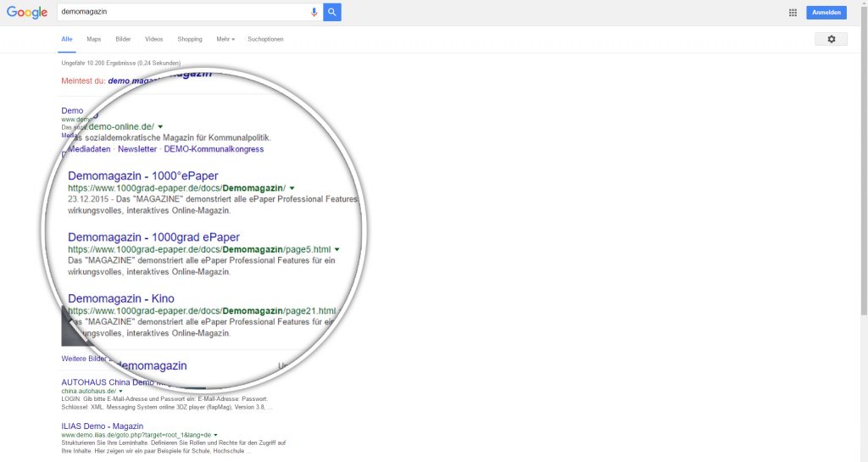Click the 'Weitere Bilder' link
This screenshot has height=462, width=868.
coord(84,359)
